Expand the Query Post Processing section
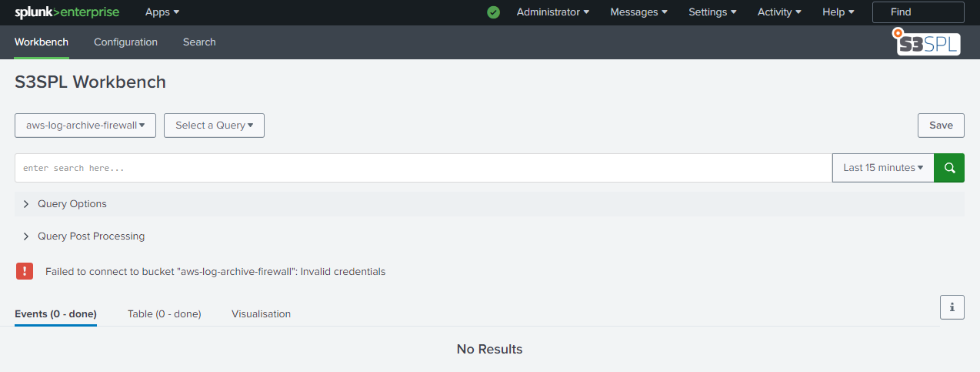 pos(91,236)
